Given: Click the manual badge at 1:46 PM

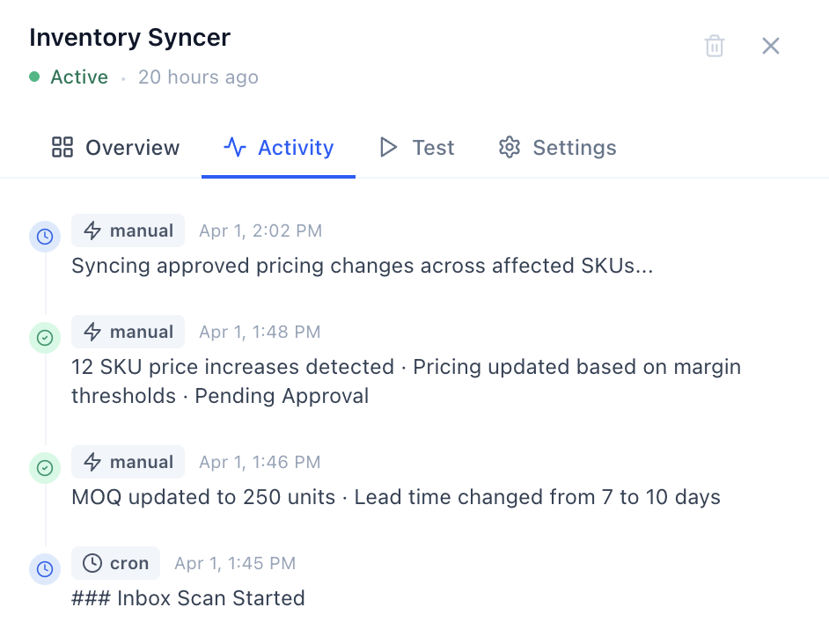Looking at the screenshot, I should pyautogui.click(x=128, y=462).
